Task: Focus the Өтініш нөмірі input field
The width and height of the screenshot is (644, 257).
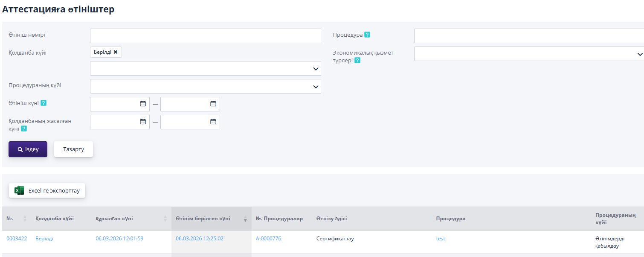Action: (205, 36)
